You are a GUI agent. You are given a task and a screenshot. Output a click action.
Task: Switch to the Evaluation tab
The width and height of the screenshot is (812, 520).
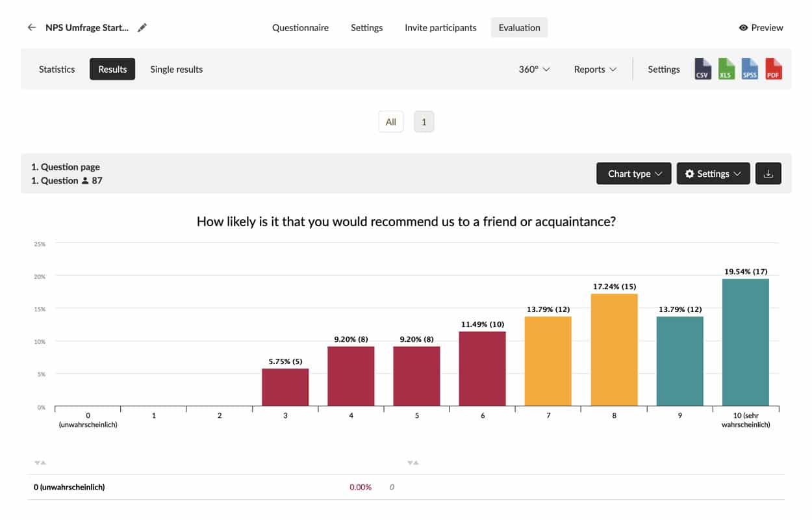click(519, 27)
